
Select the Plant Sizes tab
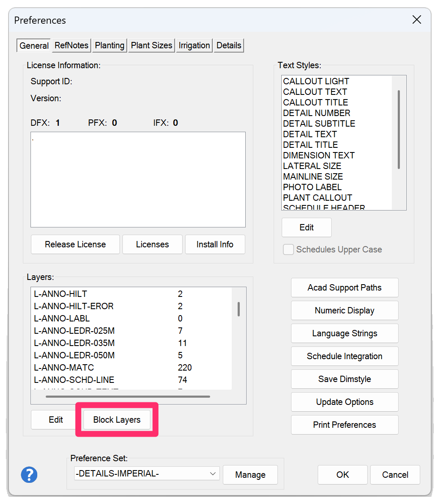(152, 45)
